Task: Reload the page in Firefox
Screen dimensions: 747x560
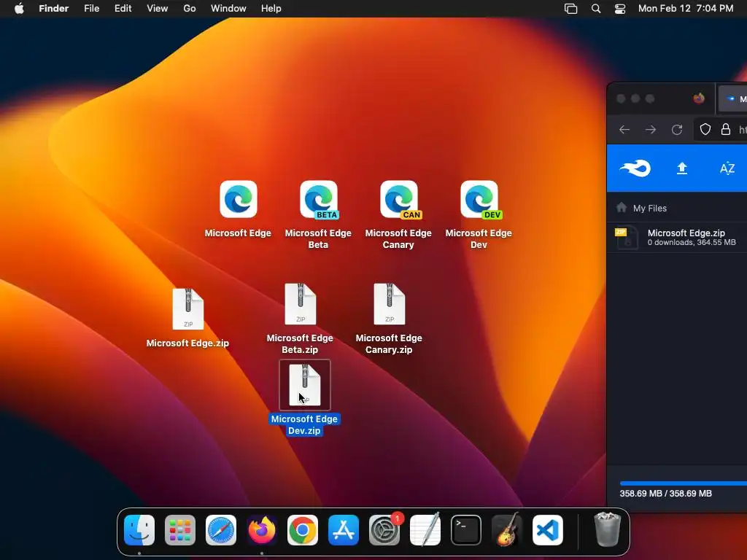Action: pos(677,130)
